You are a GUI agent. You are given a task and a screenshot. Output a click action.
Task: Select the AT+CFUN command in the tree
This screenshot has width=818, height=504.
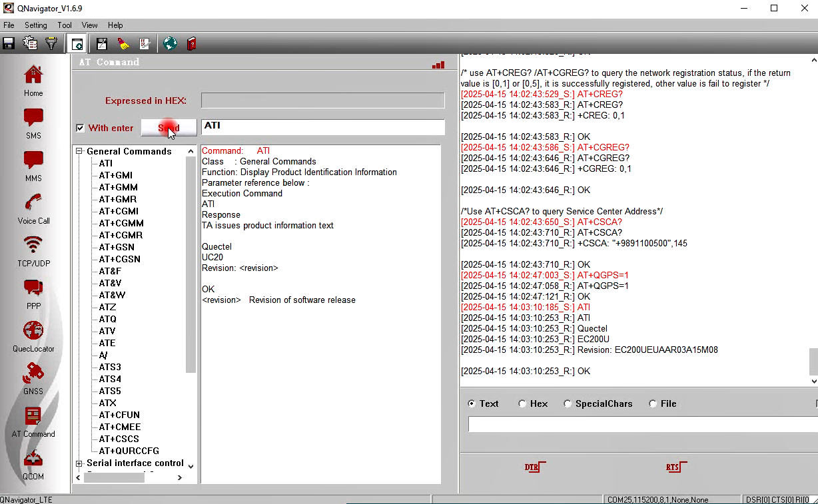(x=119, y=415)
